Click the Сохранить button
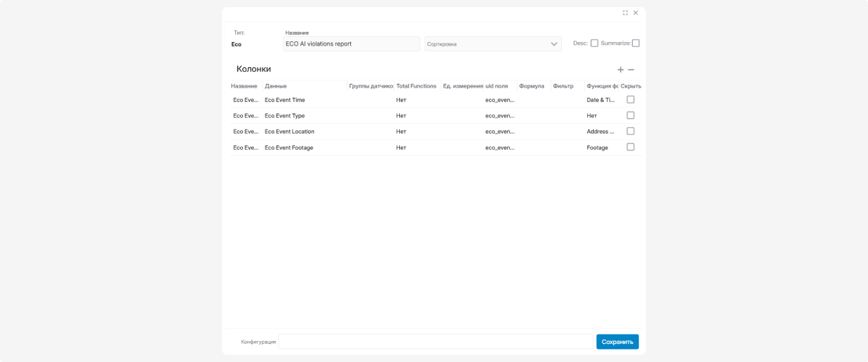 618,342
